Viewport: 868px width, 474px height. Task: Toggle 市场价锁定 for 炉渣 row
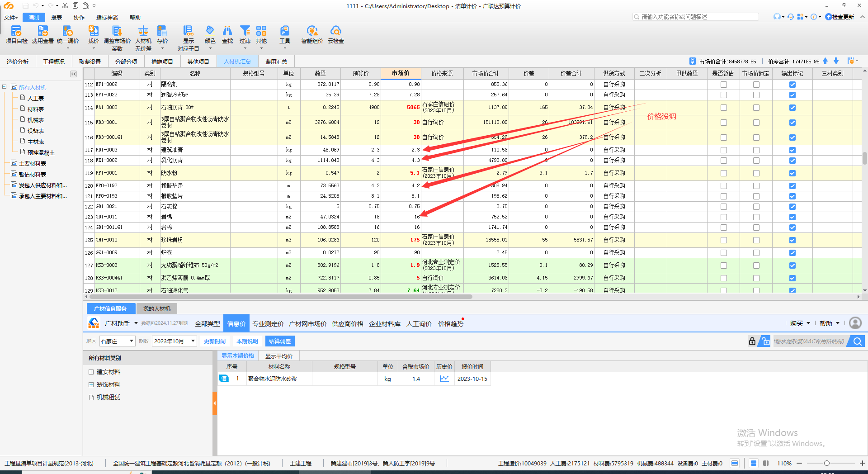click(756, 253)
